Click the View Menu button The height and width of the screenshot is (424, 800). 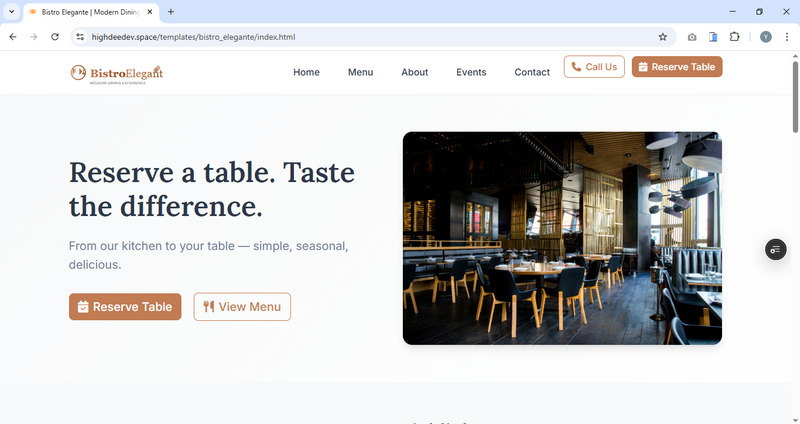(x=242, y=307)
